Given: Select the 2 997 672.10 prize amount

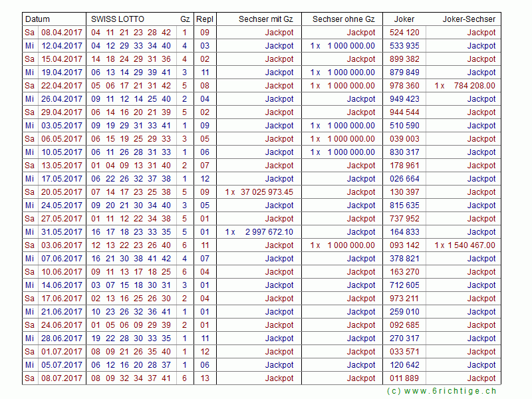Looking at the screenshot, I should (269, 232).
